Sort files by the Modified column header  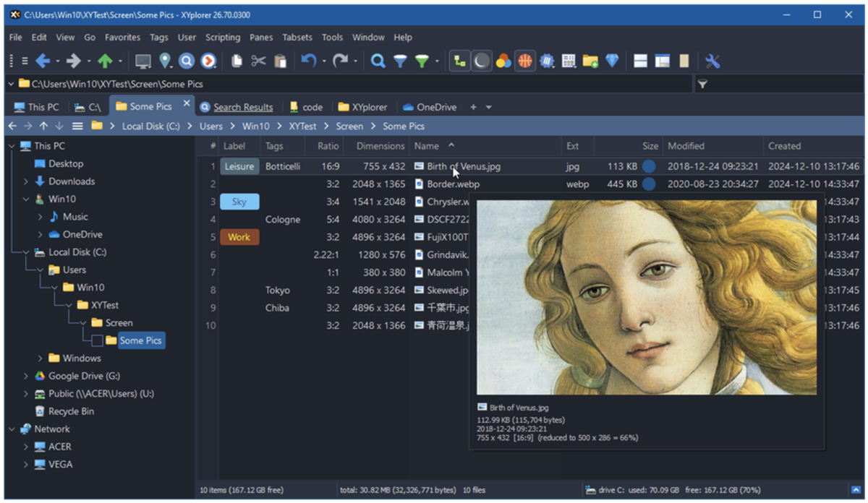point(686,146)
